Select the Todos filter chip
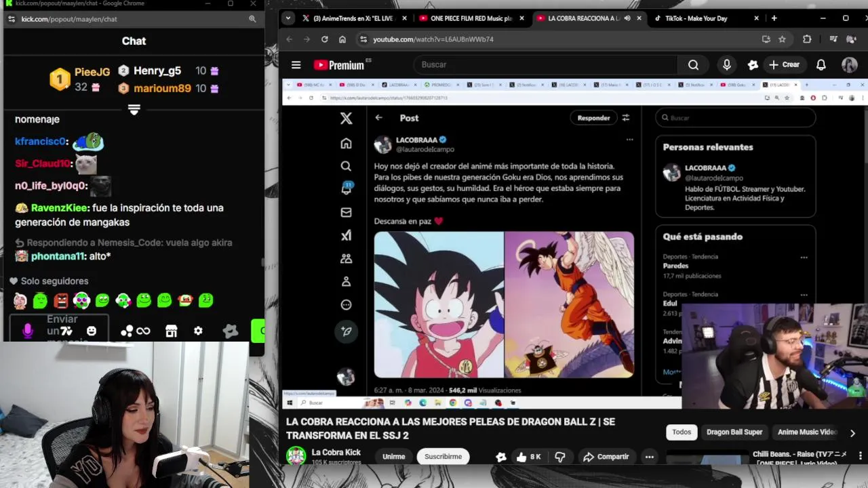868x488 pixels. [x=682, y=432]
